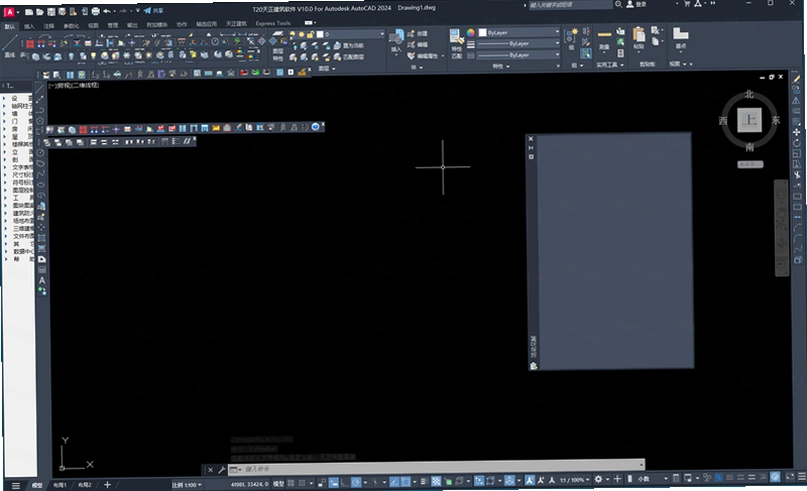Switch to the 默认 (Home) ribbon tab
This screenshot has height=491, width=807.
10,27
